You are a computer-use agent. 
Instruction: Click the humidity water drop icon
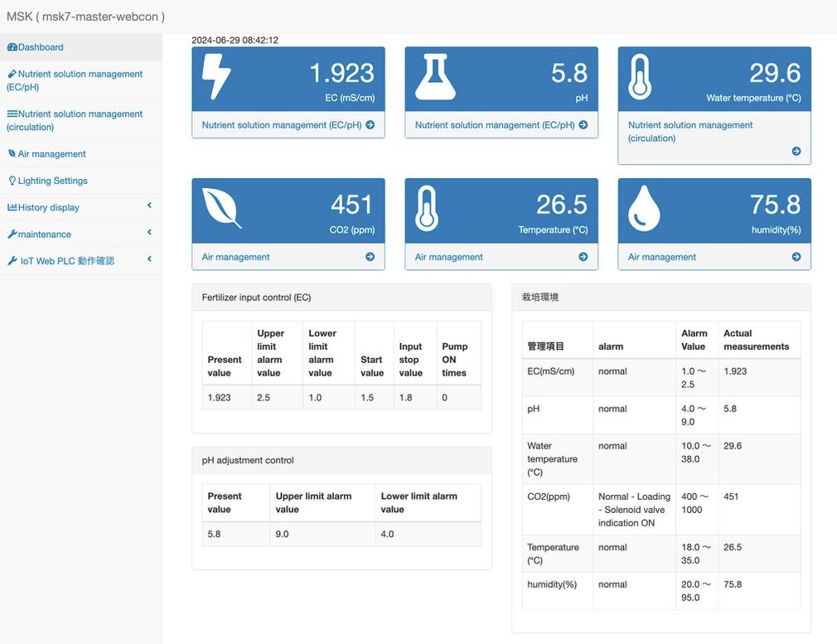coord(644,209)
